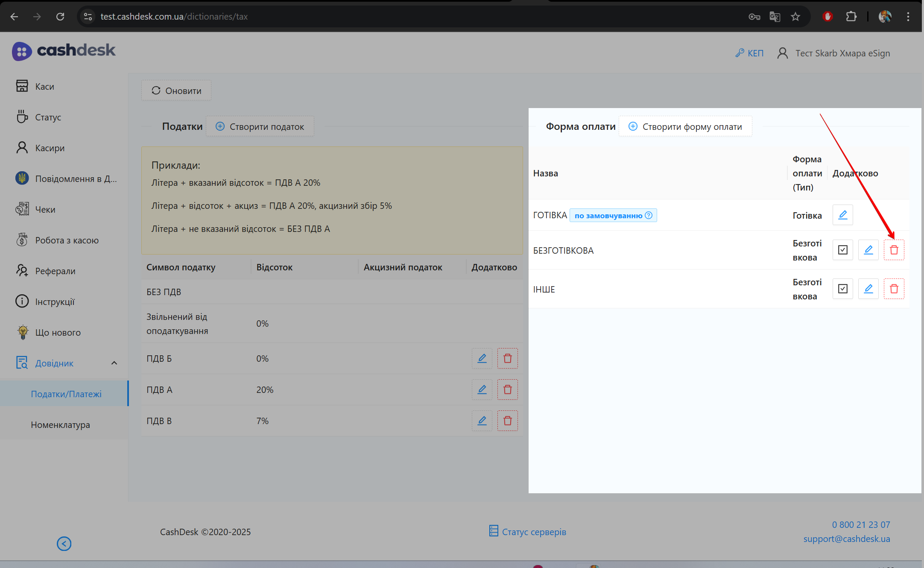Edit the ГОТІВКА payment form

pos(842,215)
